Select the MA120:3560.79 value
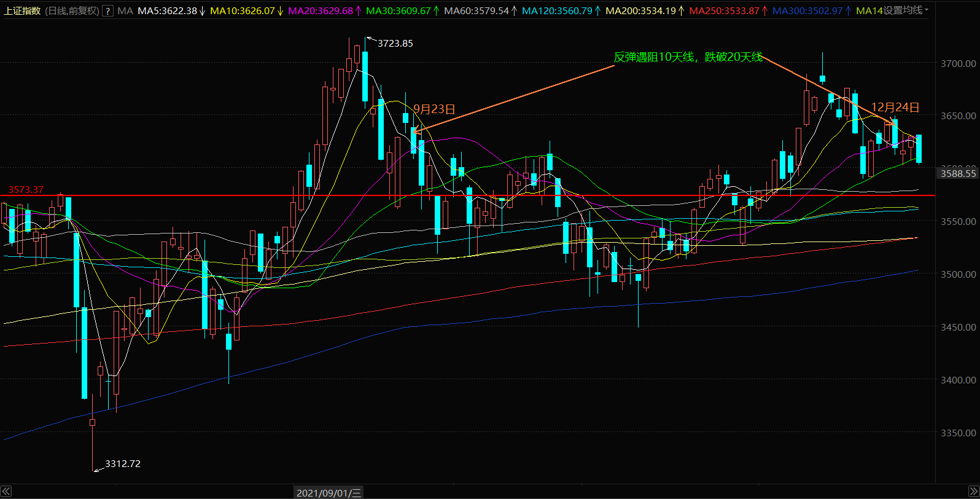 pos(557,11)
